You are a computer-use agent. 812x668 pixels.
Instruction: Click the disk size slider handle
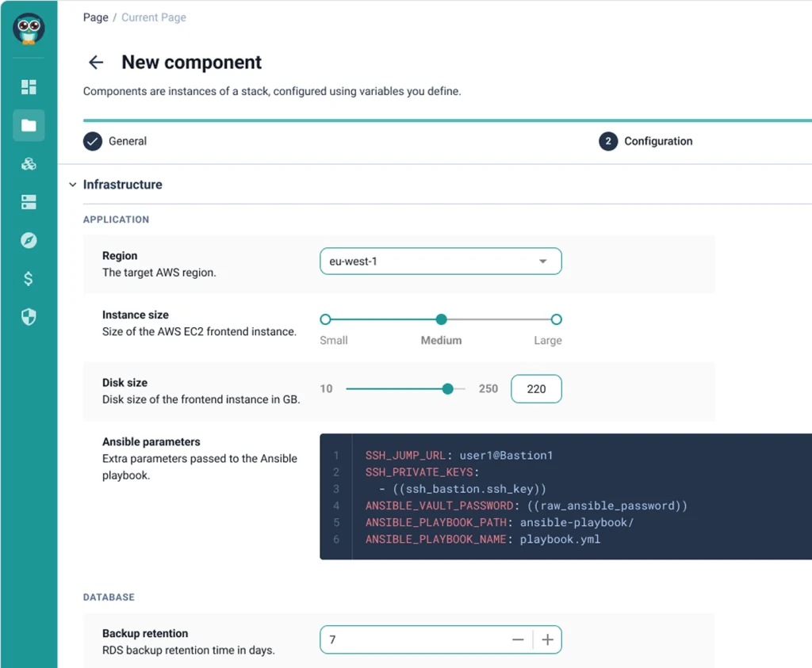pos(447,388)
